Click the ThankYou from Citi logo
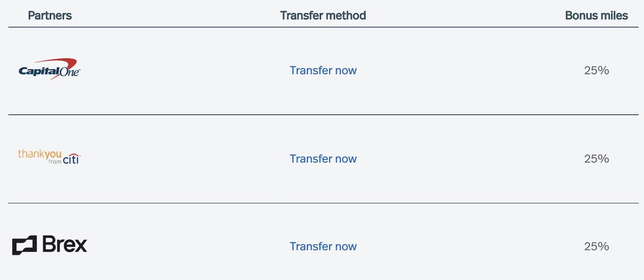The height and width of the screenshot is (280, 644). pyautogui.click(x=49, y=156)
